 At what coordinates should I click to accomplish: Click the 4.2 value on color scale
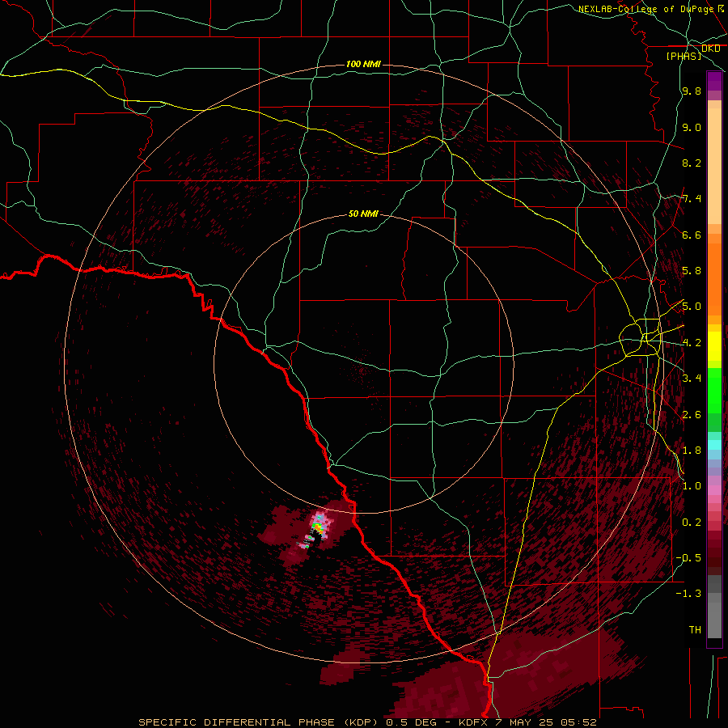pyautogui.click(x=692, y=343)
